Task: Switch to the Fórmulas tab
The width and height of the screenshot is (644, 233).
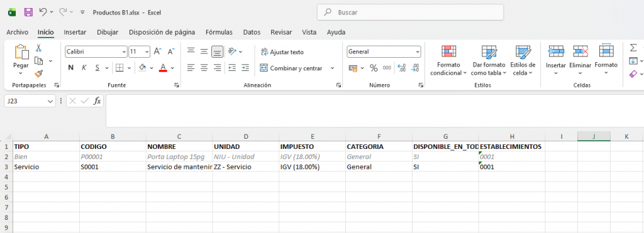Action: pos(219,32)
